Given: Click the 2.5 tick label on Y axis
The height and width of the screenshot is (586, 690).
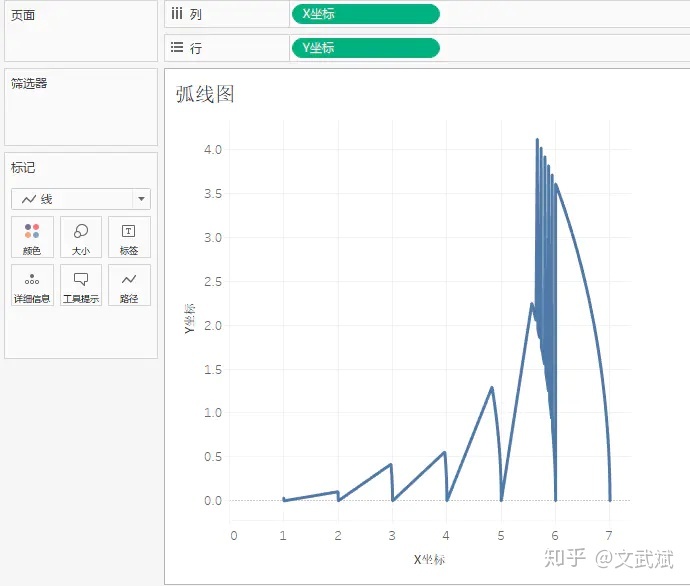Looking at the screenshot, I should point(213,282).
